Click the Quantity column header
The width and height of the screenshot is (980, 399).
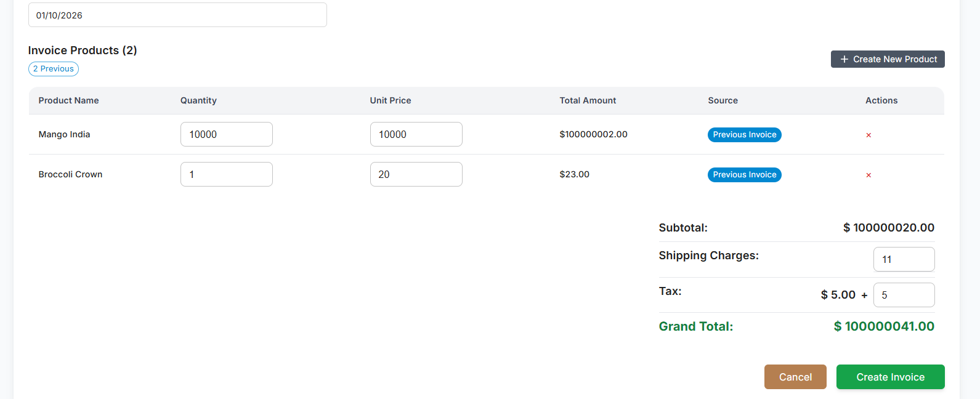tap(198, 100)
